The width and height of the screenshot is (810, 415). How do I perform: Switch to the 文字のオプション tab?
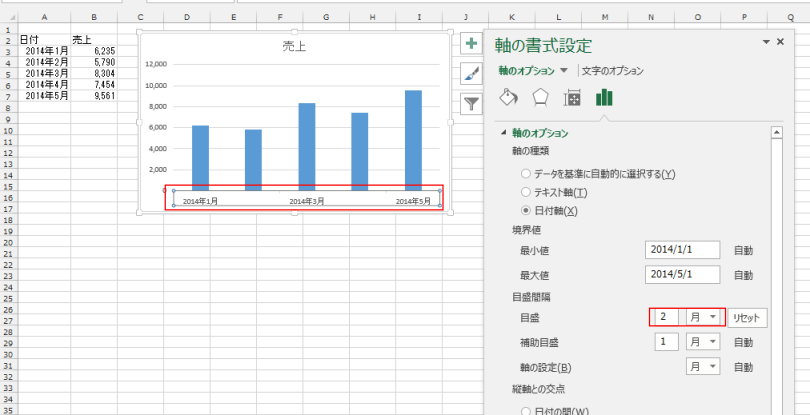[x=612, y=71]
